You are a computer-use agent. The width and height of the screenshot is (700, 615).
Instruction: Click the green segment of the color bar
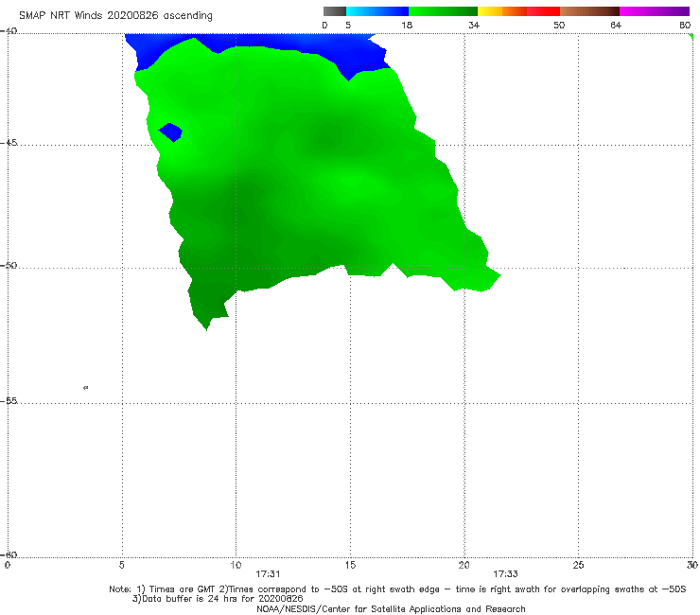pos(443,11)
